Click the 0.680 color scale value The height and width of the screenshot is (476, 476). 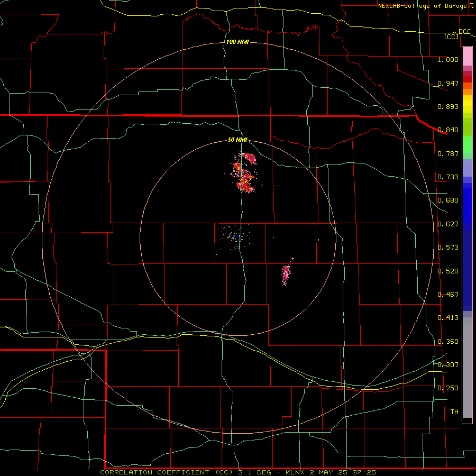pos(448,200)
